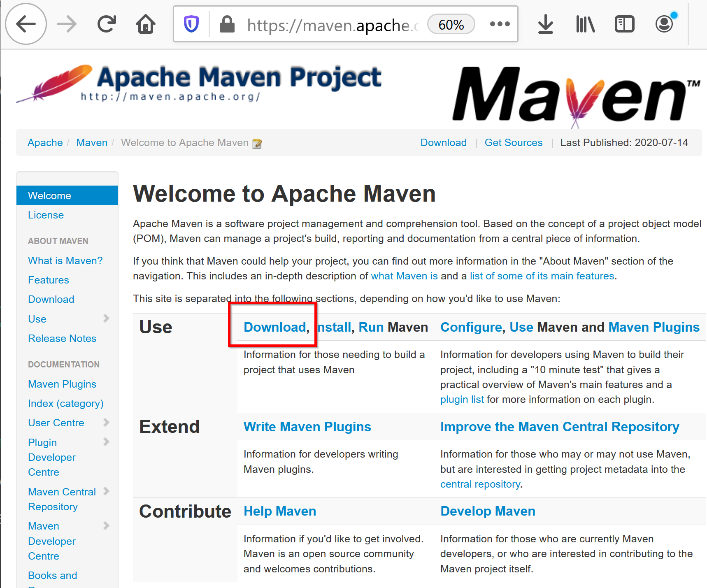707x588 pixels.
Task: Open License in the sidebar
Action: 46,215
